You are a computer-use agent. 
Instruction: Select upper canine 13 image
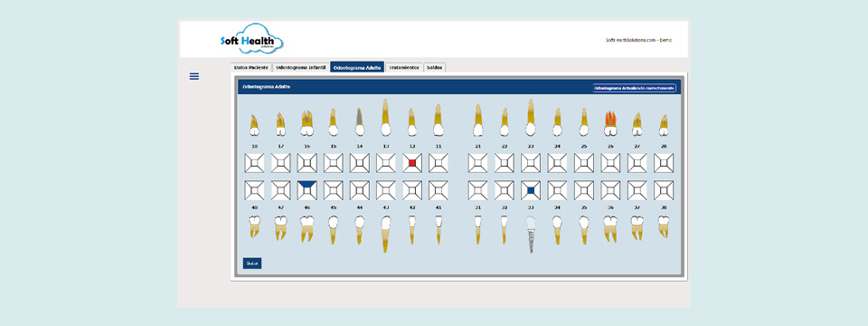386,118
